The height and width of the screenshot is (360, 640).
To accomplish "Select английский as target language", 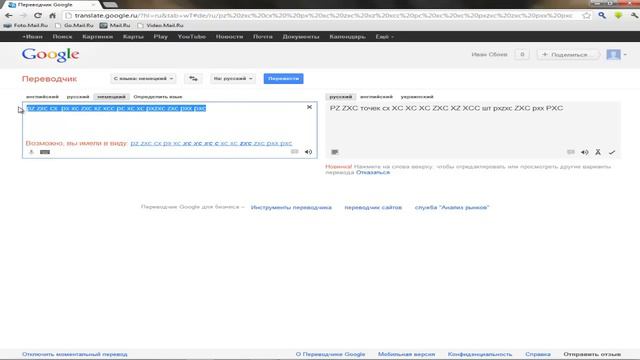I will [x=376, y=97].
